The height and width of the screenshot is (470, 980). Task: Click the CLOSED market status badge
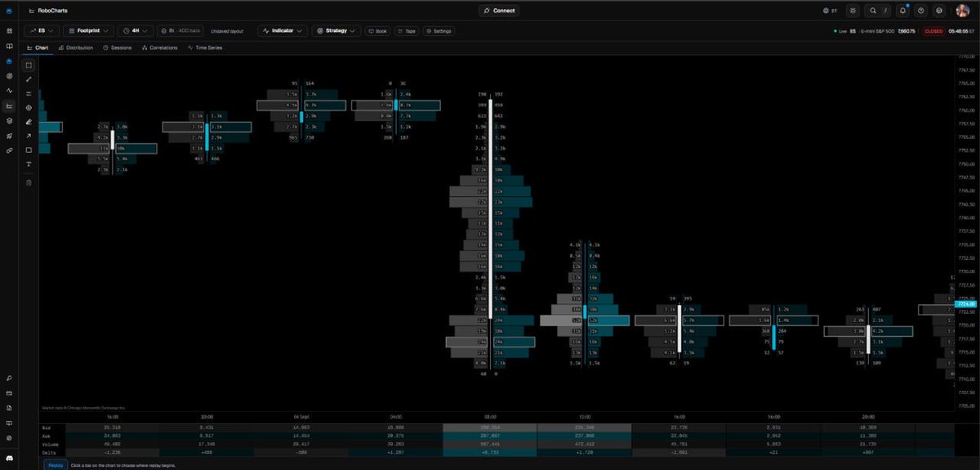point(933,31)
